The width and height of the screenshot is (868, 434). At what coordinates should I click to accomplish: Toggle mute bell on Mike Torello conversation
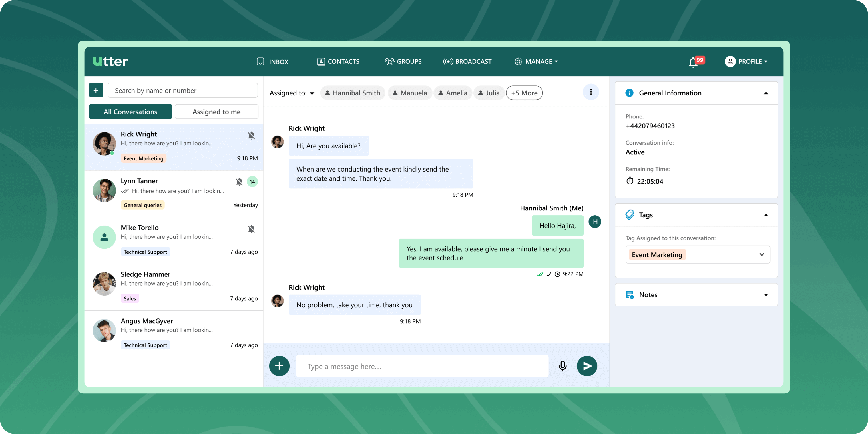tap(251, 229)
